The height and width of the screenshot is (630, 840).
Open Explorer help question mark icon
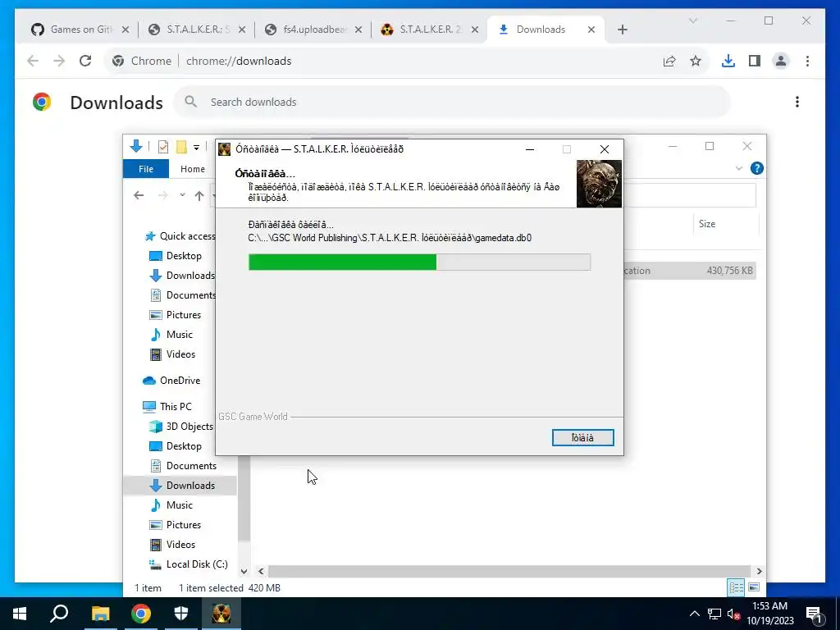757,168
